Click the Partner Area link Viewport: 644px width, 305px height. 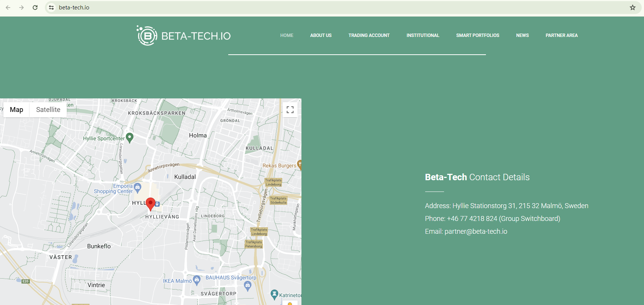pyautogui.click(x=561, y=35)
